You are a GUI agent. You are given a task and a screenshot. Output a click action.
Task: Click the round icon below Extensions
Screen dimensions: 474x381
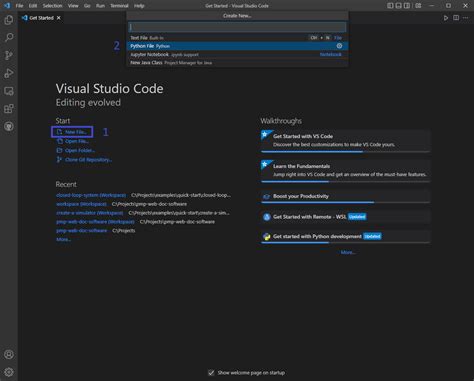[9, 126]
